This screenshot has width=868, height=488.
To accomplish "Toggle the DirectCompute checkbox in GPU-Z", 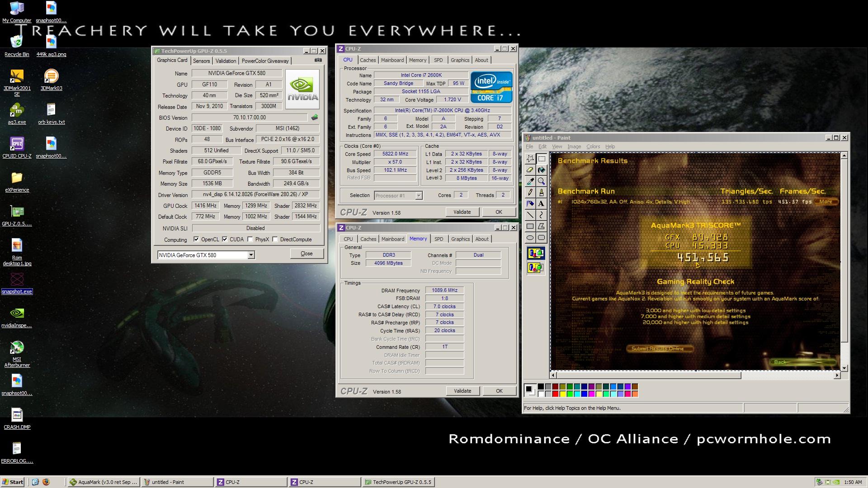I will point(275,239).
